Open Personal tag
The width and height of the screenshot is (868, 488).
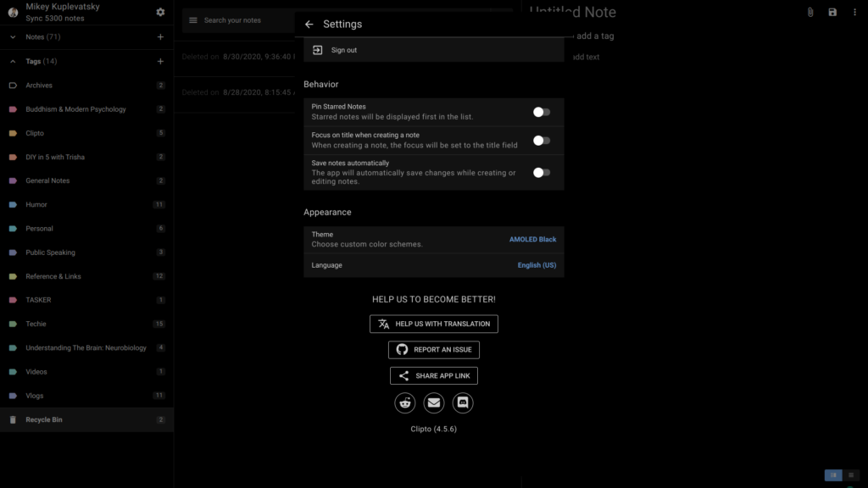click(87, 229)
